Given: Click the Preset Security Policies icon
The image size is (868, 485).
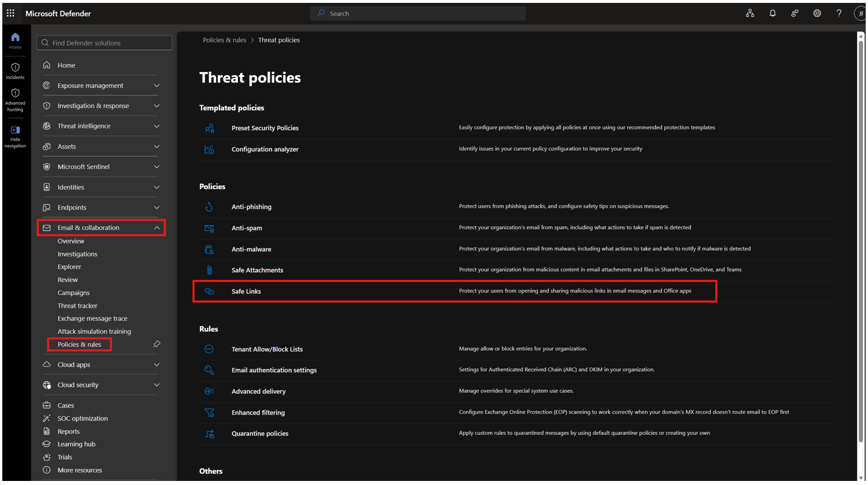Looking at the screenshot, I should coord(209,128).
